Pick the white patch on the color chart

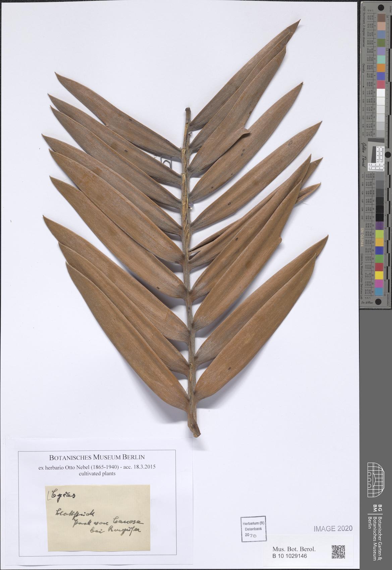click(x=382, y=93)
